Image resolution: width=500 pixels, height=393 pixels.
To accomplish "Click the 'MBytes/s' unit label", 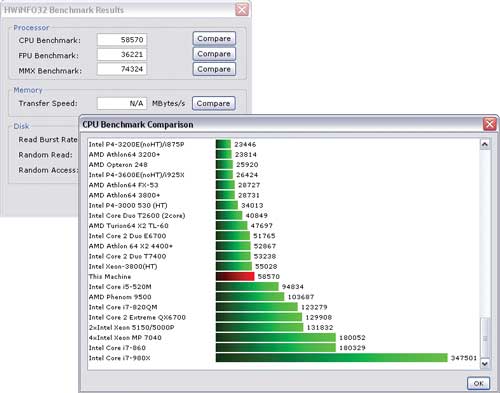I will click(168, 104).
